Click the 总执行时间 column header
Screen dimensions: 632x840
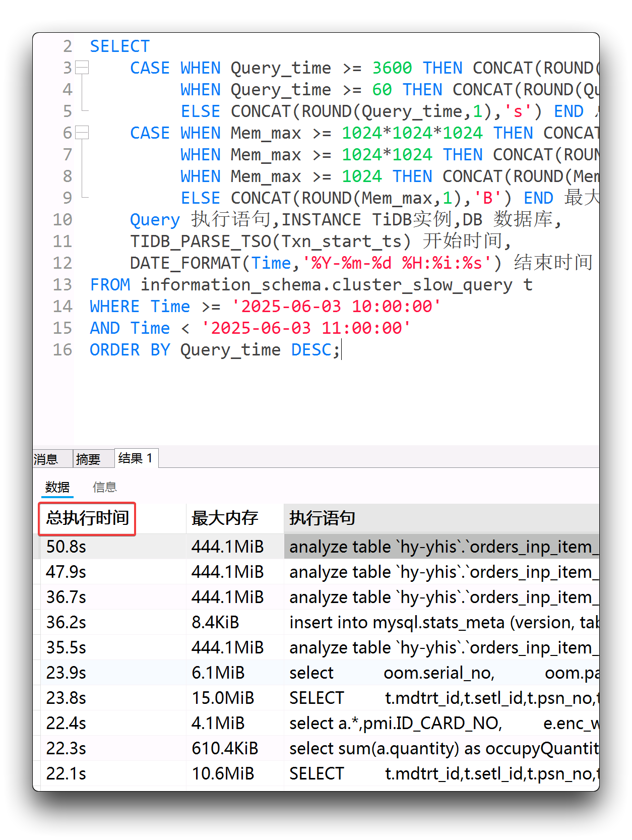[x=88, y=518]
